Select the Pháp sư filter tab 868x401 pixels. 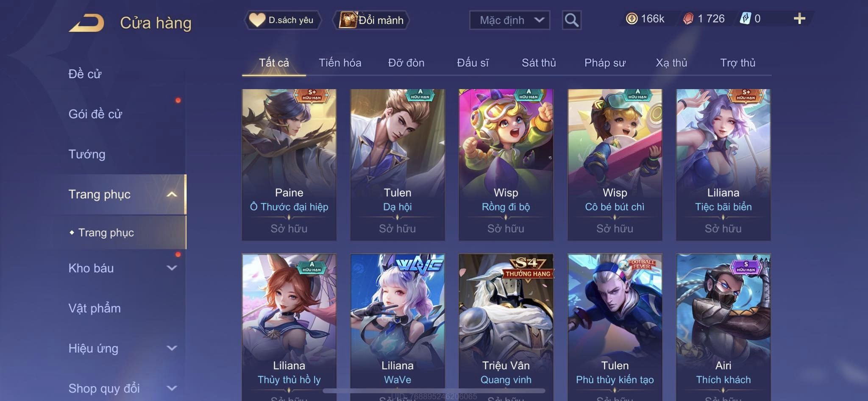pyautogui.click(x=605, y=63)
